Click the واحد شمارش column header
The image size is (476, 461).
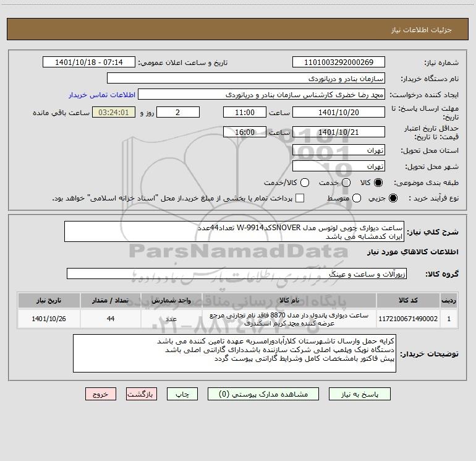click(x=171, y=300)
